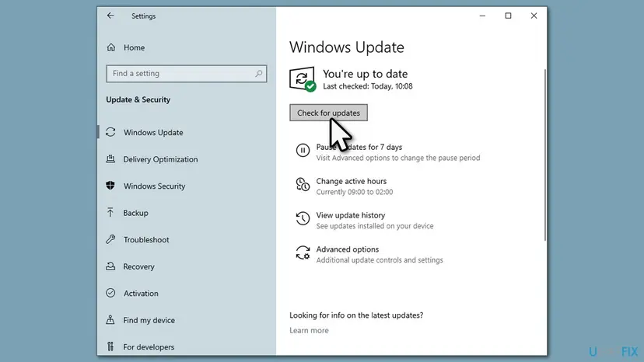Click the update status icon with green check

[303, 79]
